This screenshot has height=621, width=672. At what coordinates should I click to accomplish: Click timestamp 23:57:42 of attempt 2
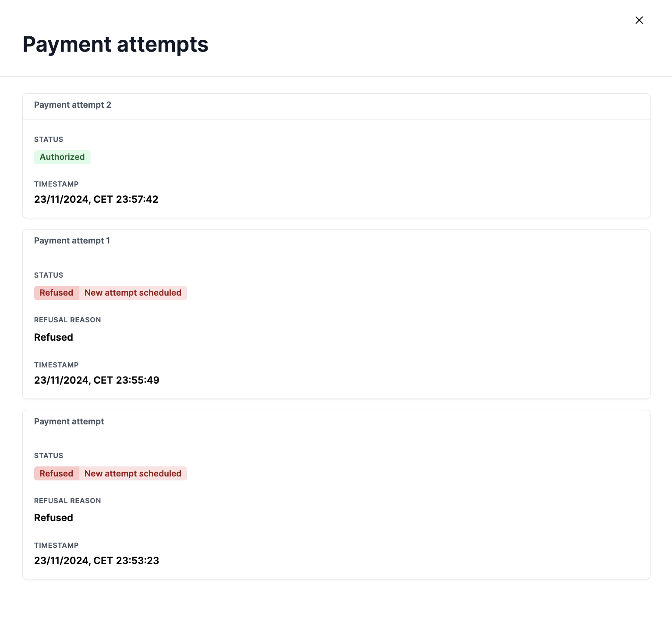click(96, 200)
